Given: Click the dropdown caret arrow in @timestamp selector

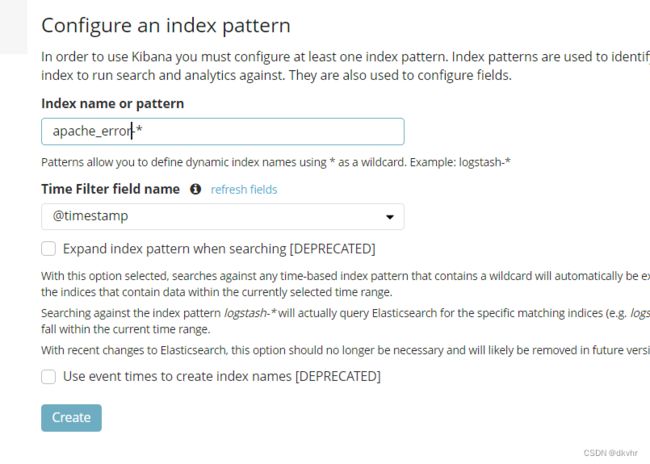Looking at the screenshot, I should click(390, 217).
